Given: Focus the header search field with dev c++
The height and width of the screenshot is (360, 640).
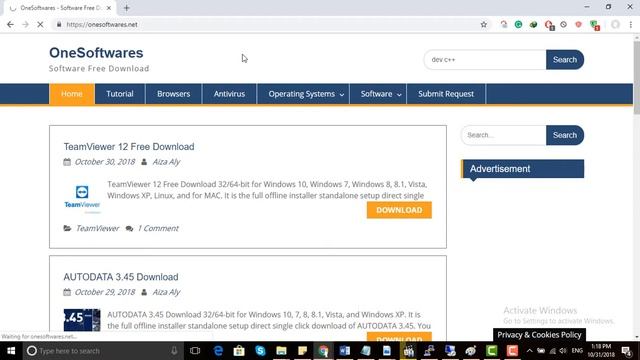Looking at the screenshot, I should click(485, 60).
